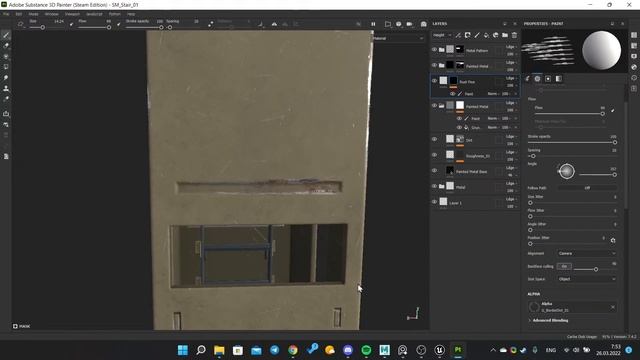
Task: Click the pause engine icon
Action: [x=373, y=24]
